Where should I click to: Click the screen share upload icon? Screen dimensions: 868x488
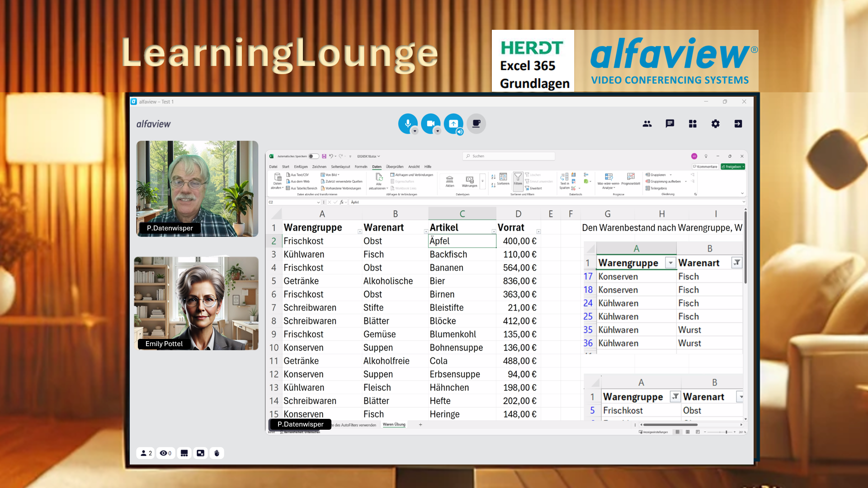pyautogui.click(x=453, y=123)
